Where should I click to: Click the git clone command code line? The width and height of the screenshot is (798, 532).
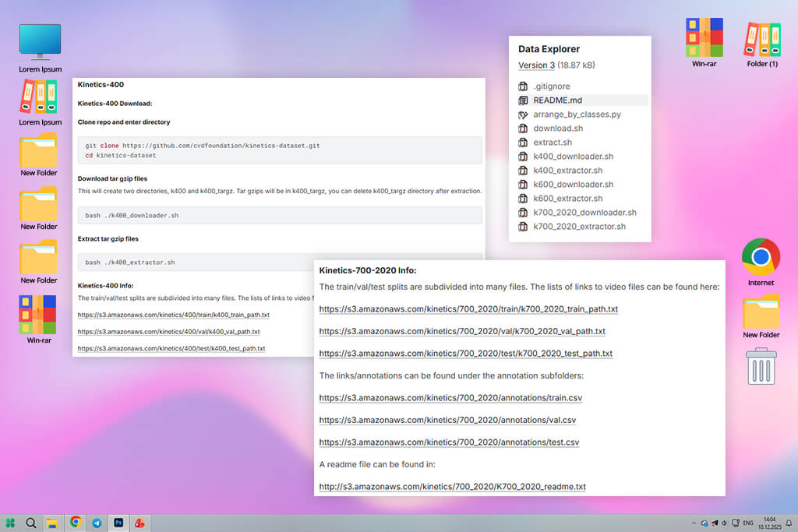click(x=203, y=146)
